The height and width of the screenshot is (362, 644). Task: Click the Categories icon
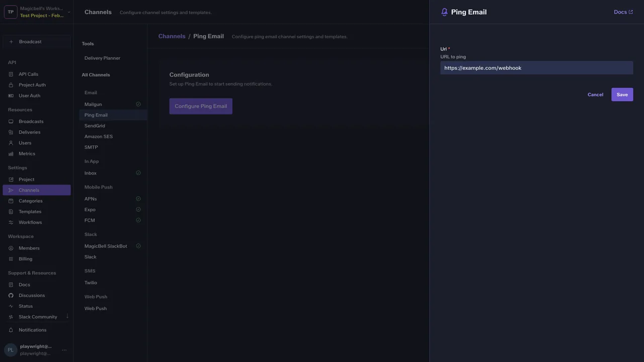11,201
